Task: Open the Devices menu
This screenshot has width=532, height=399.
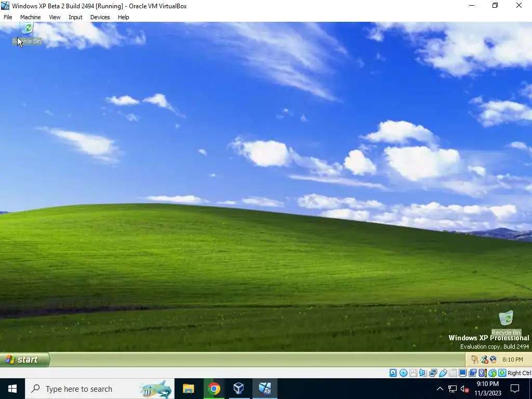Action: click(x=100, y=17)
